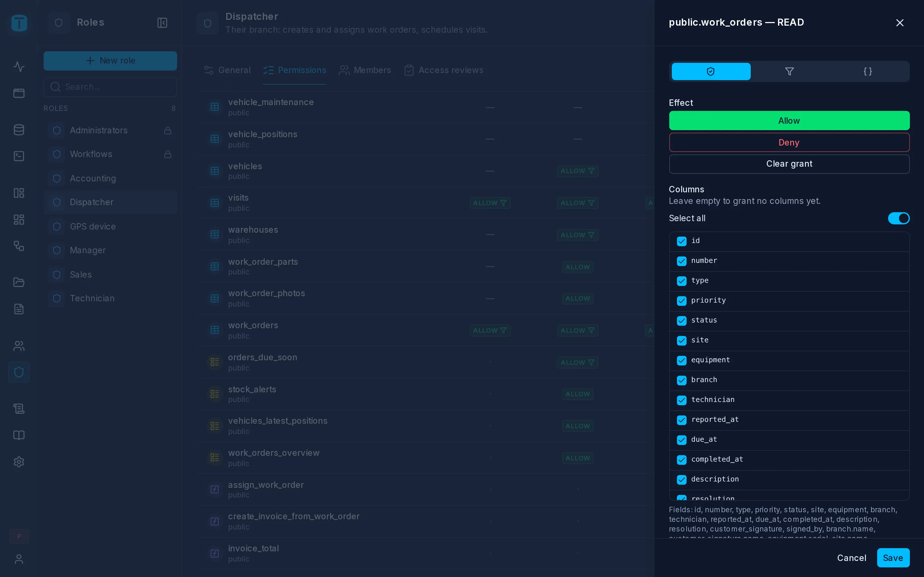This screenshot has width=924, height=577.
Task: Open the Access reviews tab
Action: pyautogui.click(x=444, y=70)
